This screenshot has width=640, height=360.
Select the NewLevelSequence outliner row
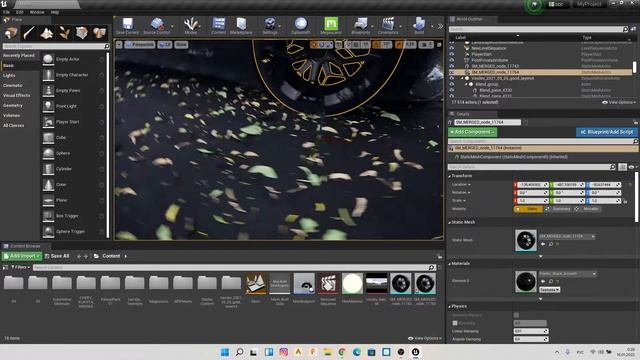[540, 48]
